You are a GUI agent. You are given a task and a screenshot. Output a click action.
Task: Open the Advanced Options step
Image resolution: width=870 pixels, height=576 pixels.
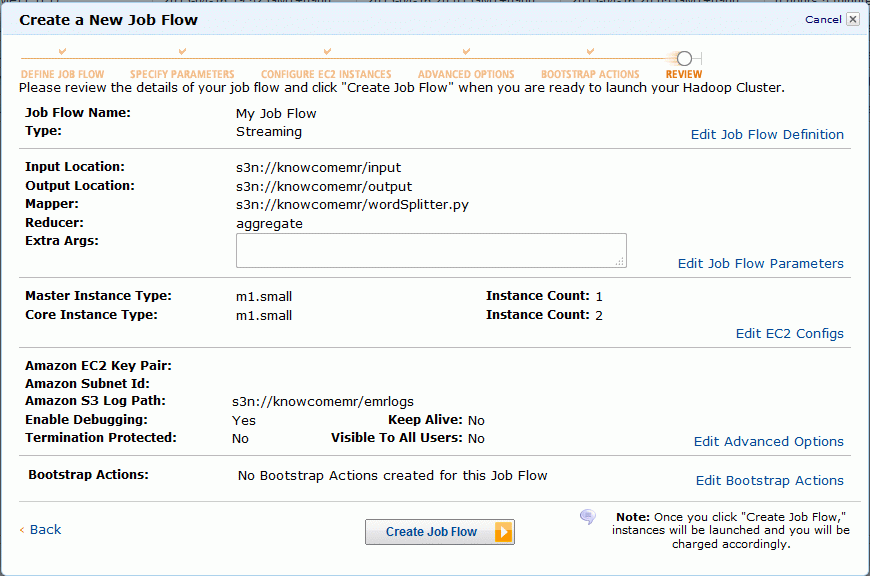(x=466, y=74)
